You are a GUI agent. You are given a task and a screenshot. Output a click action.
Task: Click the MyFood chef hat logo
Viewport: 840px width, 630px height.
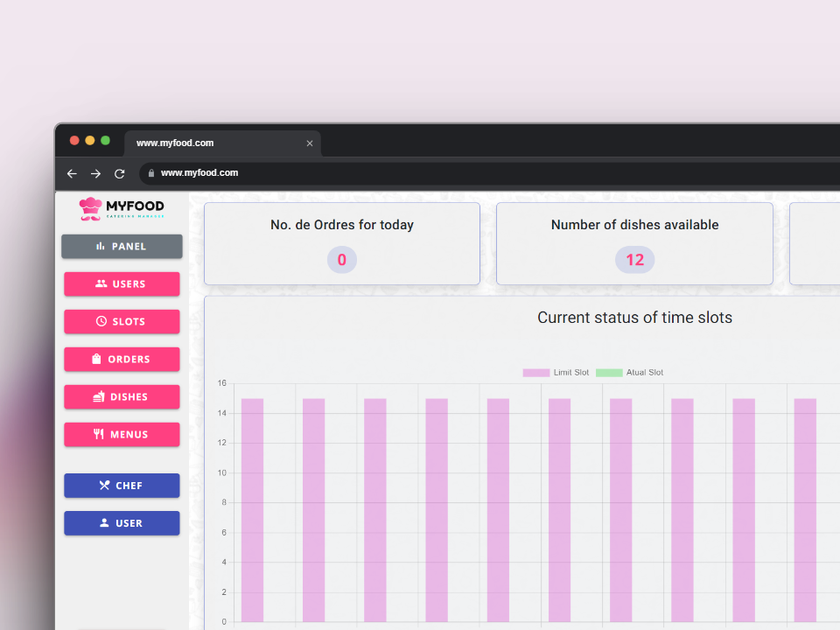tap(90, 208)
